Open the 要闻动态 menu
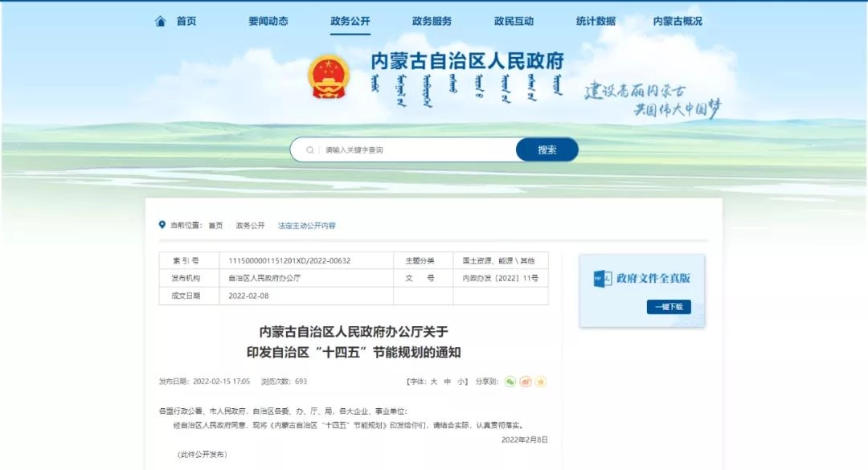Viewport: 868px width, 470px height. (268, 22)
